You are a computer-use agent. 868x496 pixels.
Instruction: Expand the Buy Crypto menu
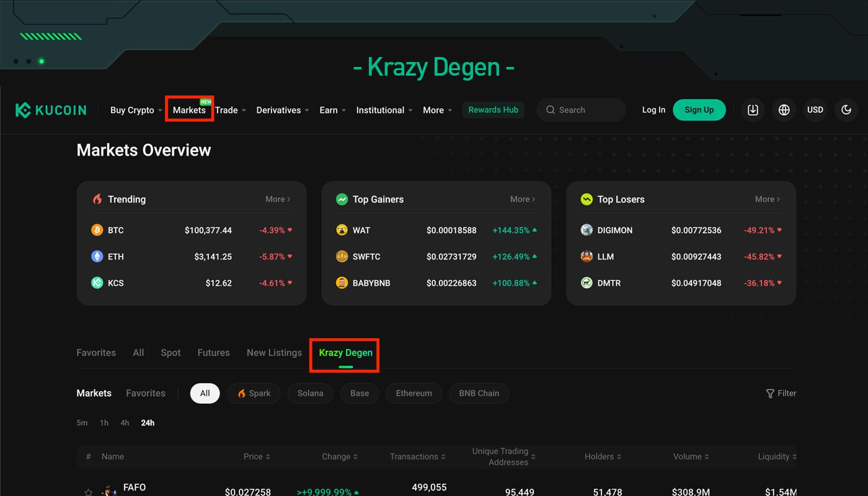click(136, 110)
